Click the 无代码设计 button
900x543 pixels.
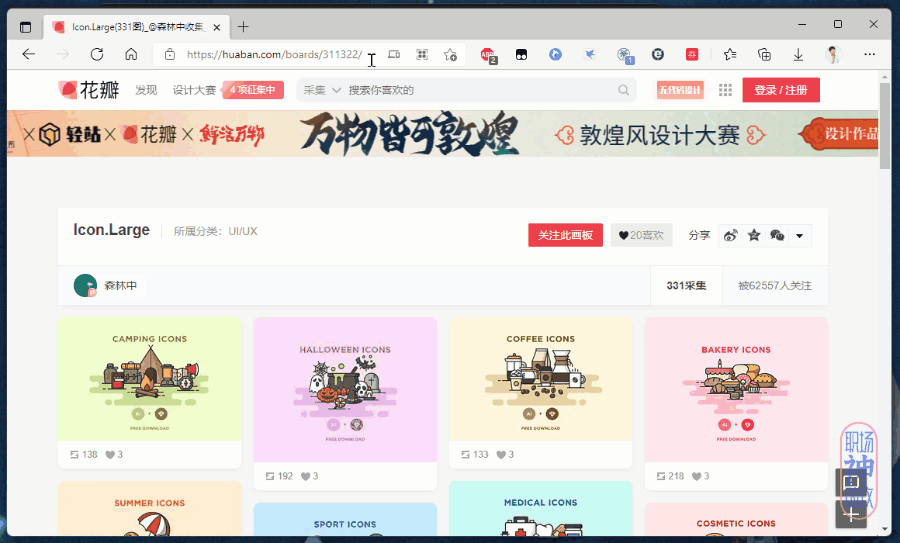click(x=680, y=90)
